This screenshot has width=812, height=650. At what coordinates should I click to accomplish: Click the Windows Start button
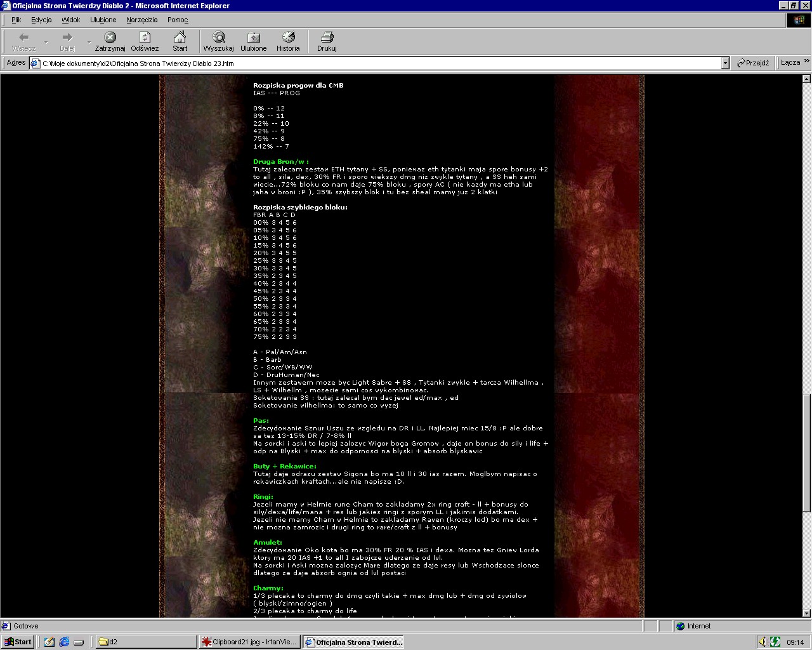pyautogui.click(x=18, y=642)
